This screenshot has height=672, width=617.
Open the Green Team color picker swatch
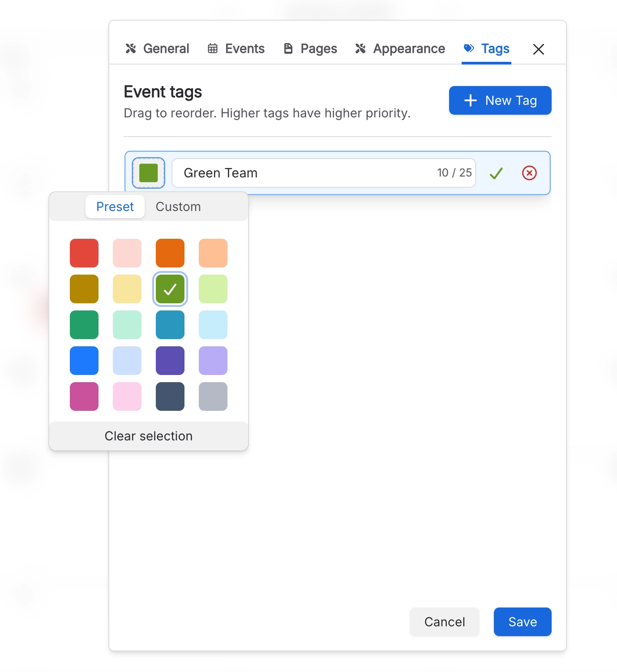[x=149, y=173]
